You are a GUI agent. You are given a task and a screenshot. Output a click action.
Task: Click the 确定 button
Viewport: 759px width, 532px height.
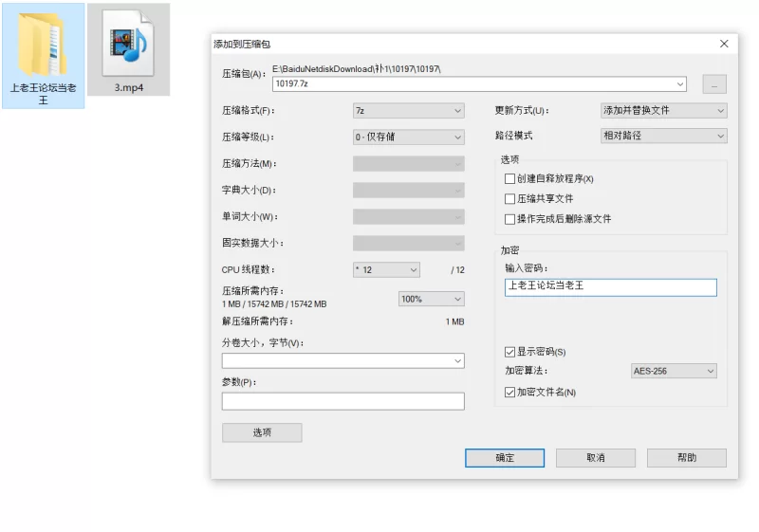pyautogui.click(x=505, y=458)
